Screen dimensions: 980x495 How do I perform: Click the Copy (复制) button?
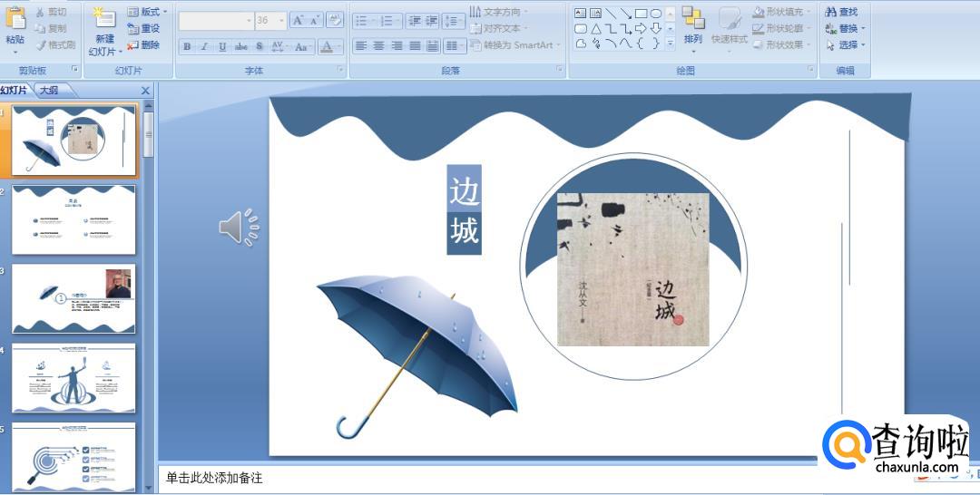click(49, 28)
